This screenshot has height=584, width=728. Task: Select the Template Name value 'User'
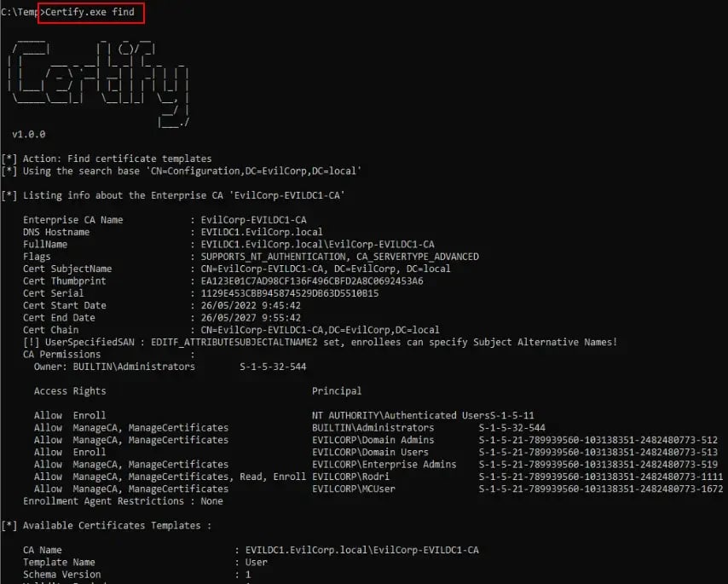257,562
